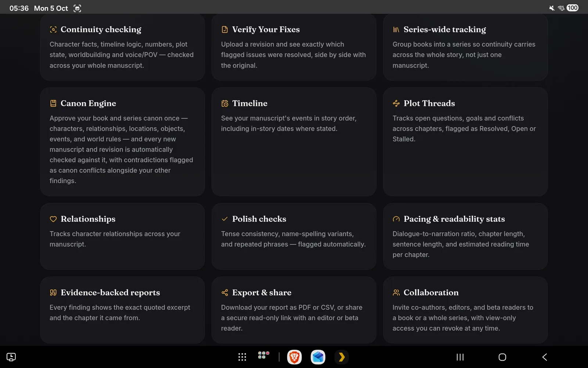Viewport: 588px width, 368px height.
Task: Select the Canon Engine heading
Action: click(88, 103)
